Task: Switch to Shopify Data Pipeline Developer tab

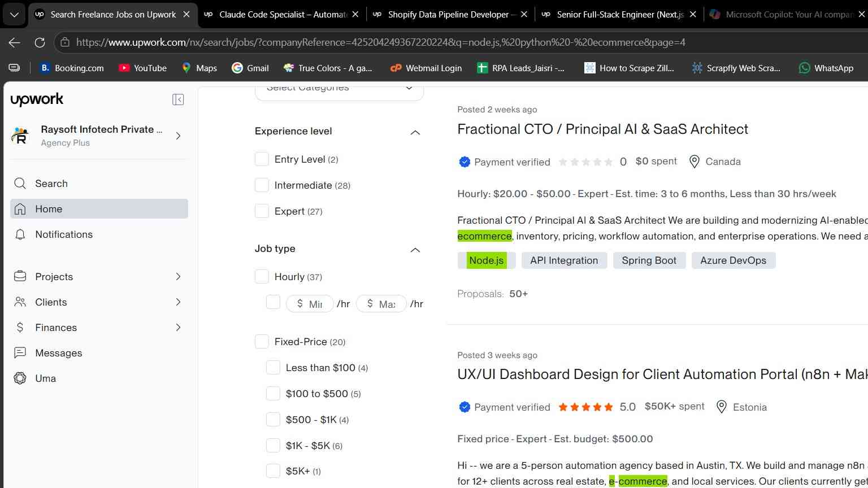Action: (x=451, y=14)
